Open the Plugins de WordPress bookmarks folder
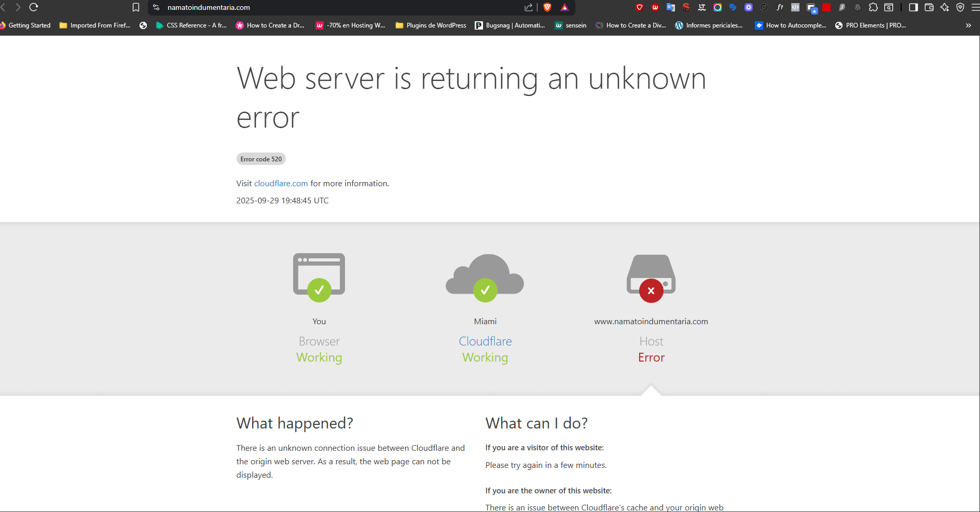Screen dimensions: 980x512 tap(431, 25)
